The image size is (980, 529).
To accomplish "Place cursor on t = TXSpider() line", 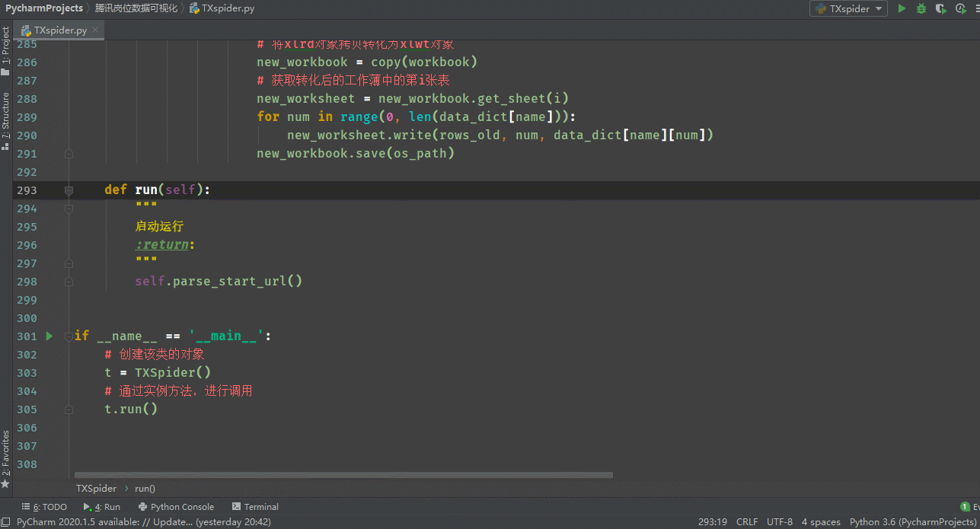I will pyautogui.click(x=158, y=372).
